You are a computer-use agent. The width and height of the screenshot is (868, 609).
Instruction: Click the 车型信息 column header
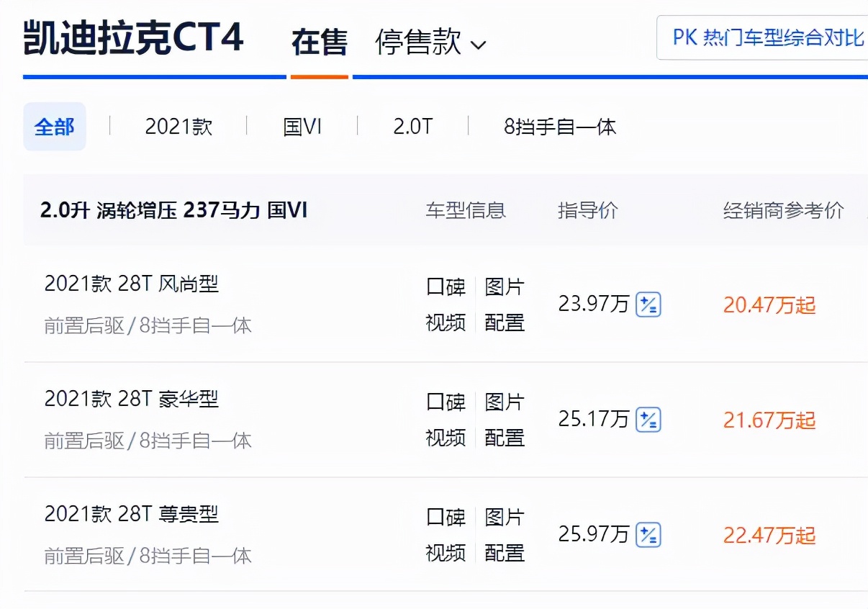(x=466, y=210)
